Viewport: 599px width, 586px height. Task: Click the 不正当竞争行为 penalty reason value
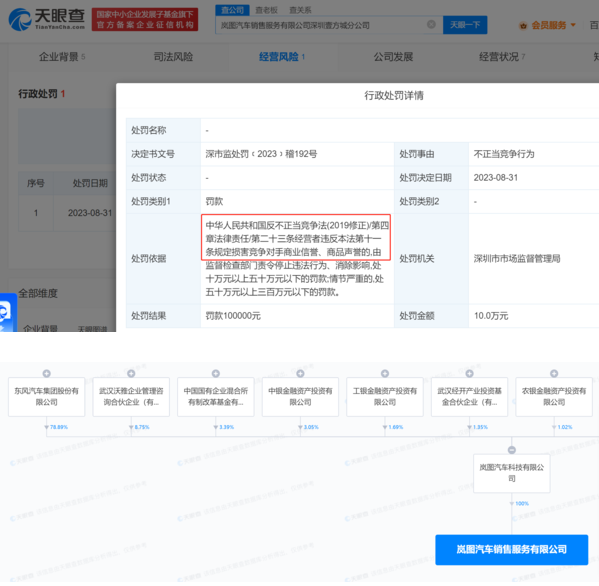coord(504,154)
